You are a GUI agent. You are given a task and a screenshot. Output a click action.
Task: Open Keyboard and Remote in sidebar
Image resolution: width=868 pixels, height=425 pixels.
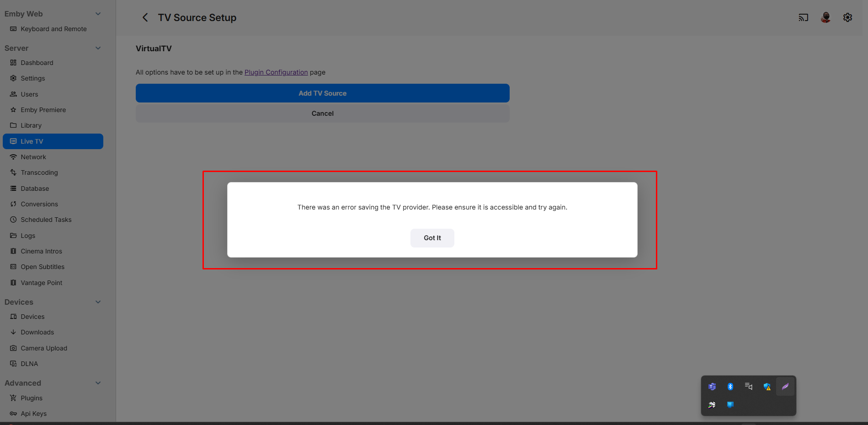[x=53, y=29]
